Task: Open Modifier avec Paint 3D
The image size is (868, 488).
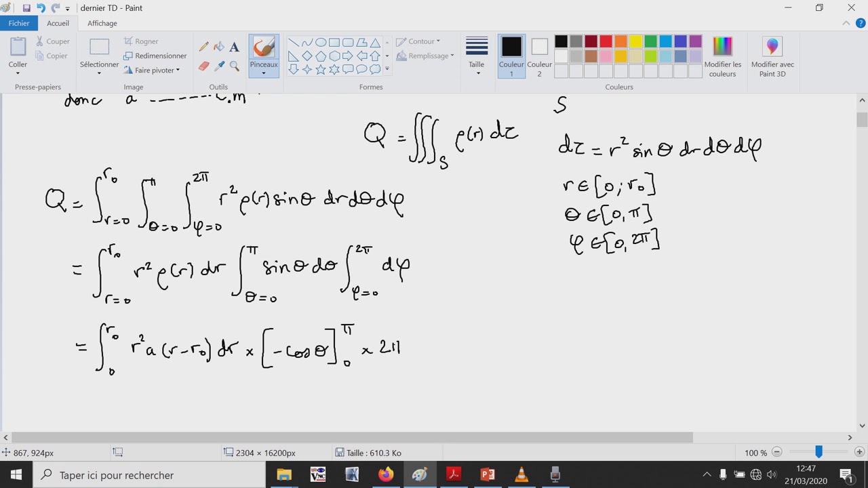Action: point(772,57)
